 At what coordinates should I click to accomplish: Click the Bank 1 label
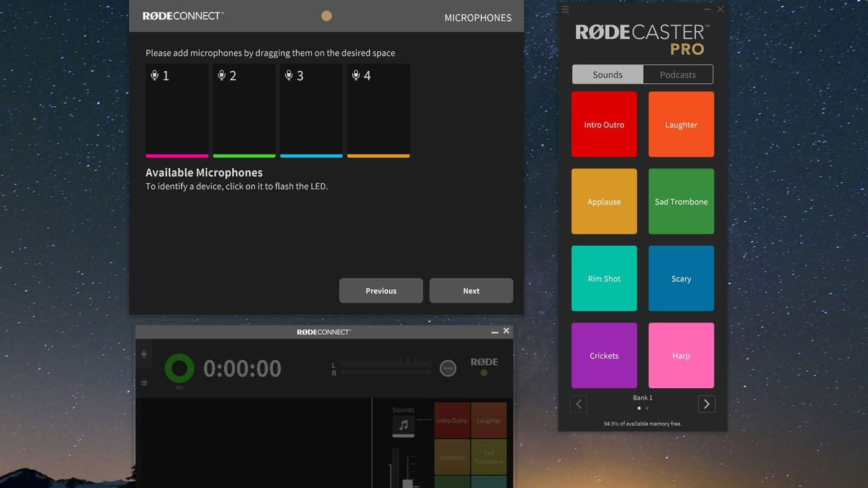(x=642, y=398)
